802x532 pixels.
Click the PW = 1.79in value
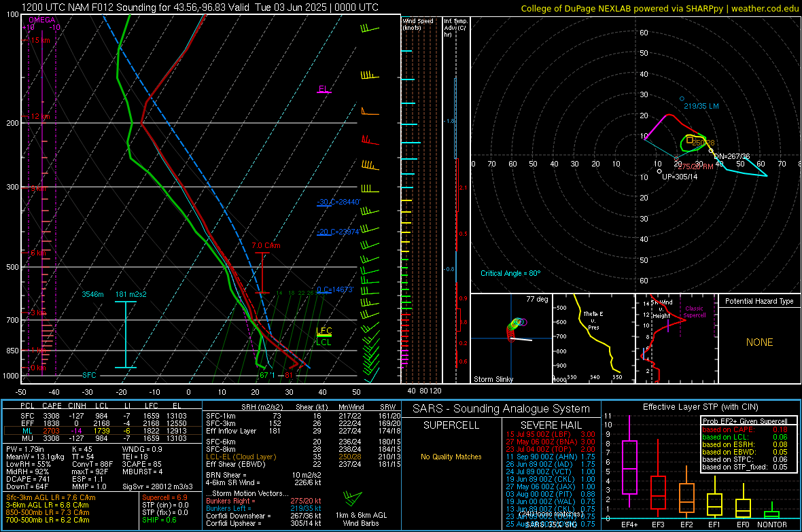25,449
